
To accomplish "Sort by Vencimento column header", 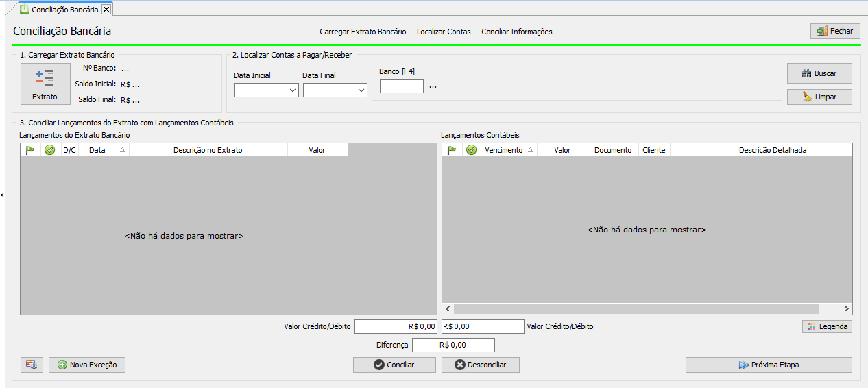I will click(509, 150).
